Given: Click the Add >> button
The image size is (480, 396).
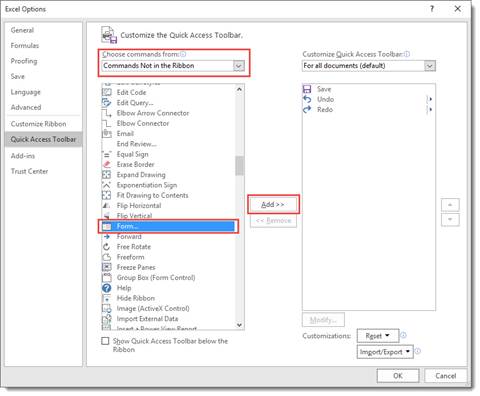Looking at the screenshot, I should [273, 204].
